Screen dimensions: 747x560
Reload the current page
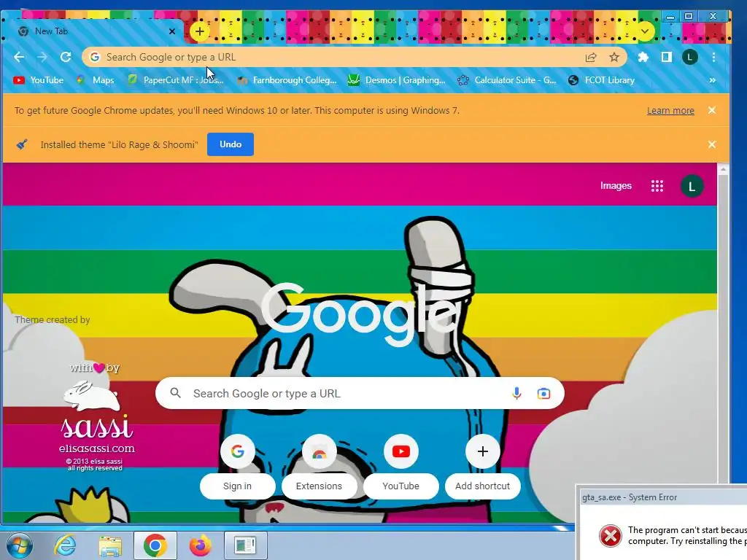point(66,57)
